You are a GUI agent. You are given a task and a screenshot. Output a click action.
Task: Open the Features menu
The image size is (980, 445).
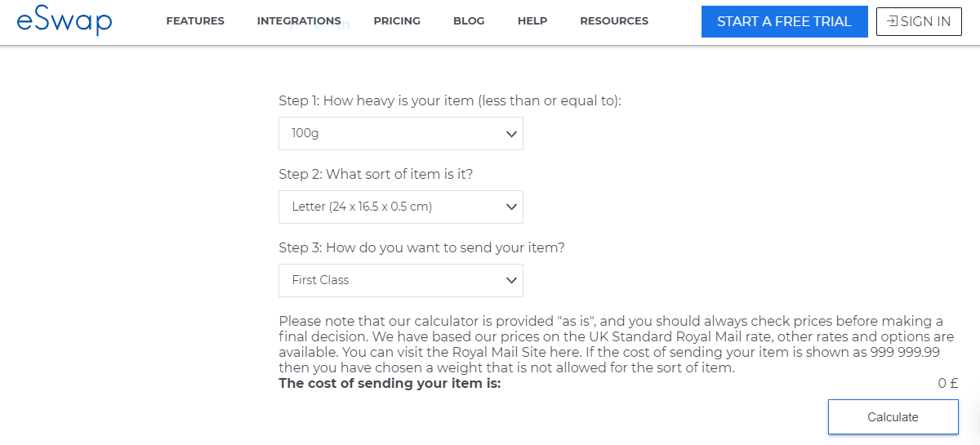click(195, 21)
